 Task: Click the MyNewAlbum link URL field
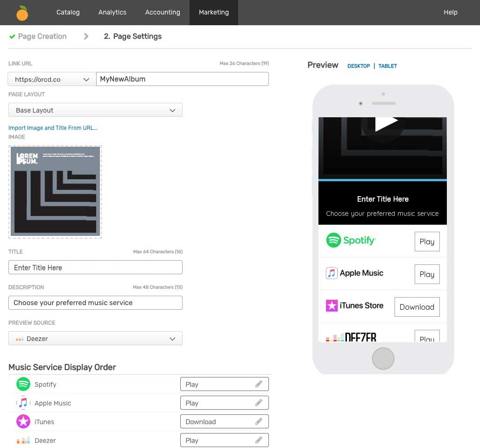pos(183,79)
